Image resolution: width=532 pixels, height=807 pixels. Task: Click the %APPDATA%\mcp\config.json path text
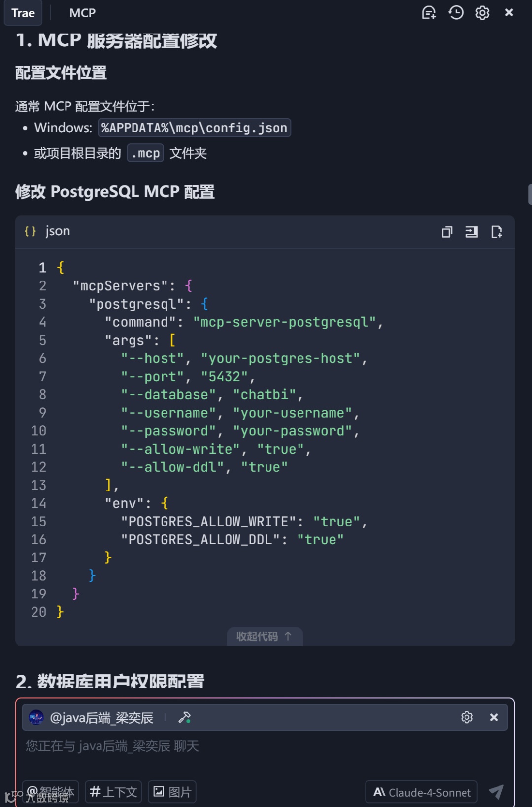[x=195, y=128]
